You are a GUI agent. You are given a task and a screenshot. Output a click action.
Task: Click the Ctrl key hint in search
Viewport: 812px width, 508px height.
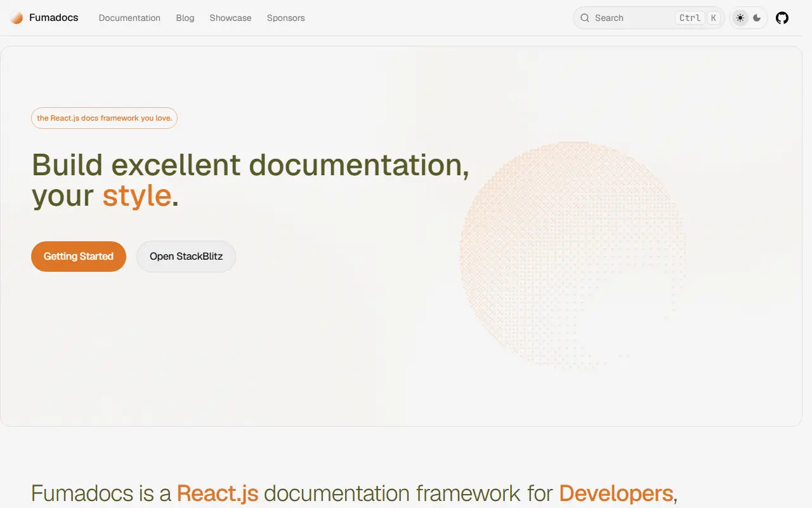click(690, 18)
